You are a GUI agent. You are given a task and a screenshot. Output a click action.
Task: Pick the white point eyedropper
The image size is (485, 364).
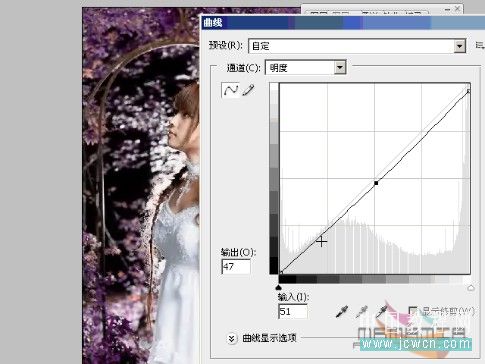(x=382, y=311)
